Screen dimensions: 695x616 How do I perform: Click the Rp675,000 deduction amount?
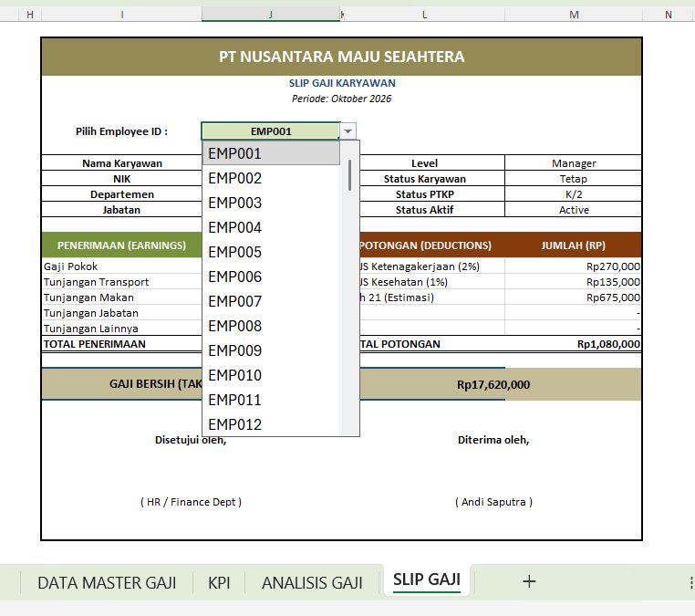(613, 298)
